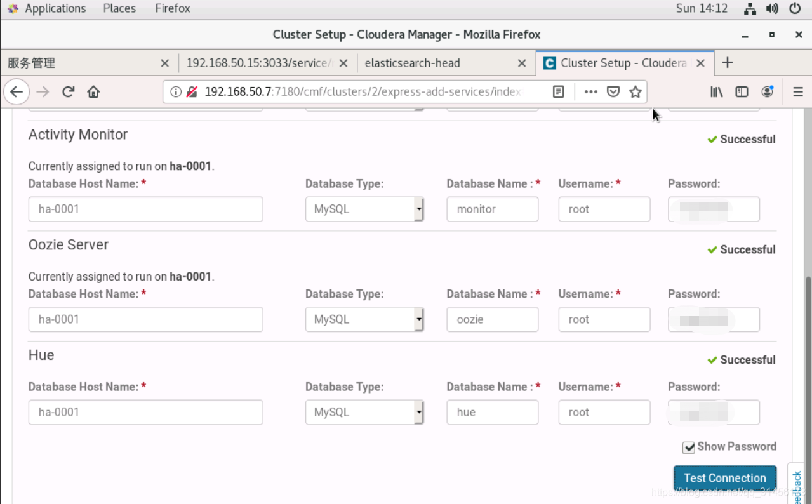Close the elasticsearch-head tab

(x=522, y=63)
